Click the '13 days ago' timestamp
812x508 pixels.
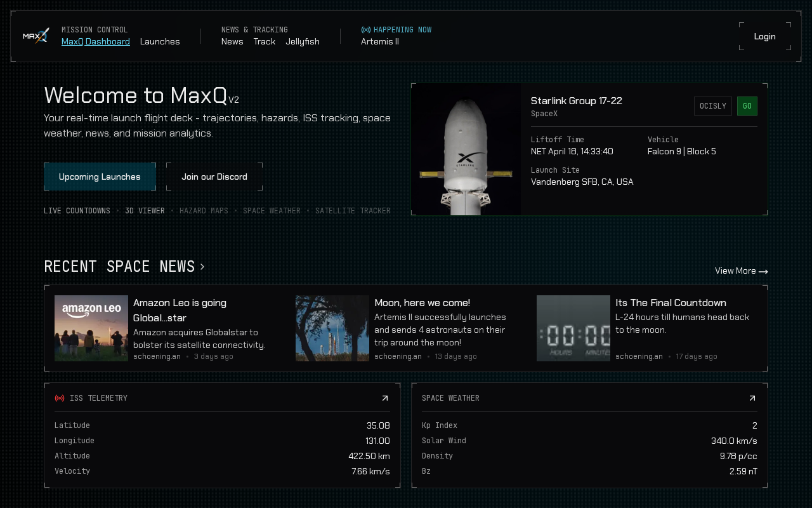[456, 356]
